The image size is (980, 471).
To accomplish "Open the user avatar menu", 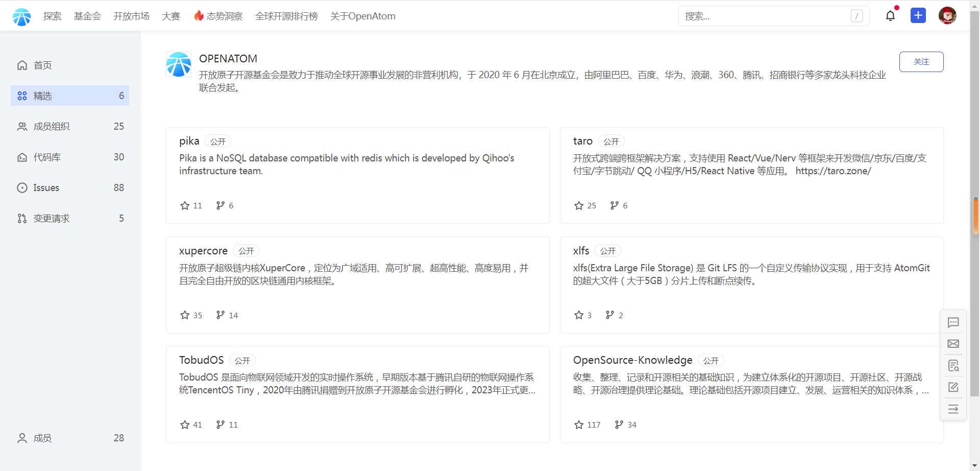I will [x=947, y=16].
